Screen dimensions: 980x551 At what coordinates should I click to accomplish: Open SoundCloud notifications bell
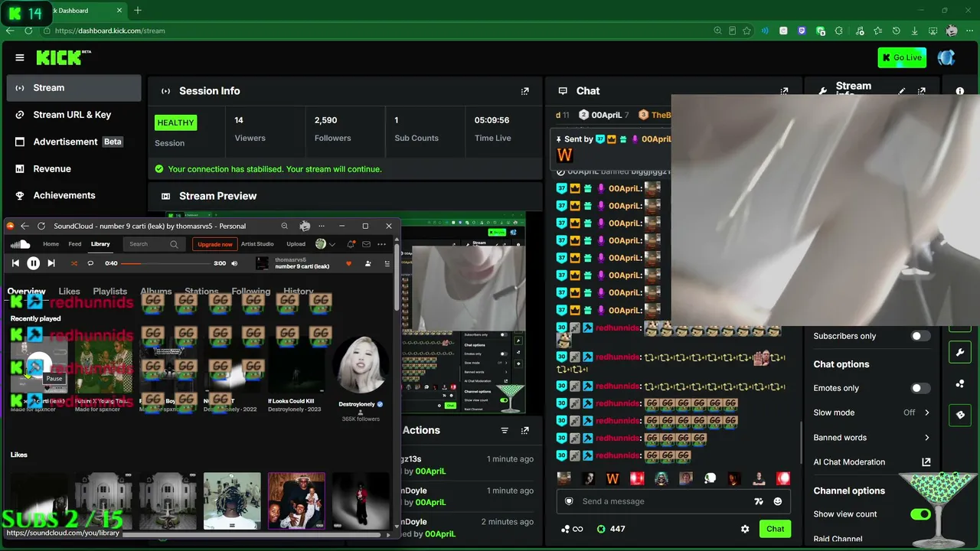pos(351,244)
